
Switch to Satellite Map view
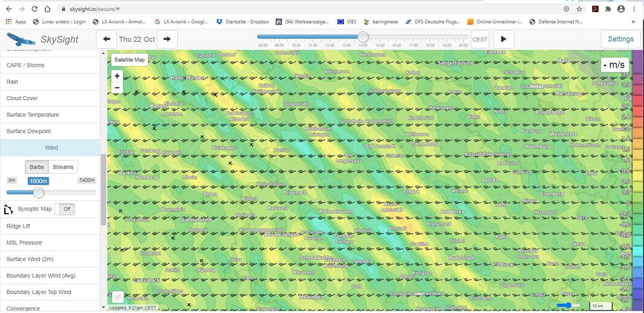[x=130, y=59]
